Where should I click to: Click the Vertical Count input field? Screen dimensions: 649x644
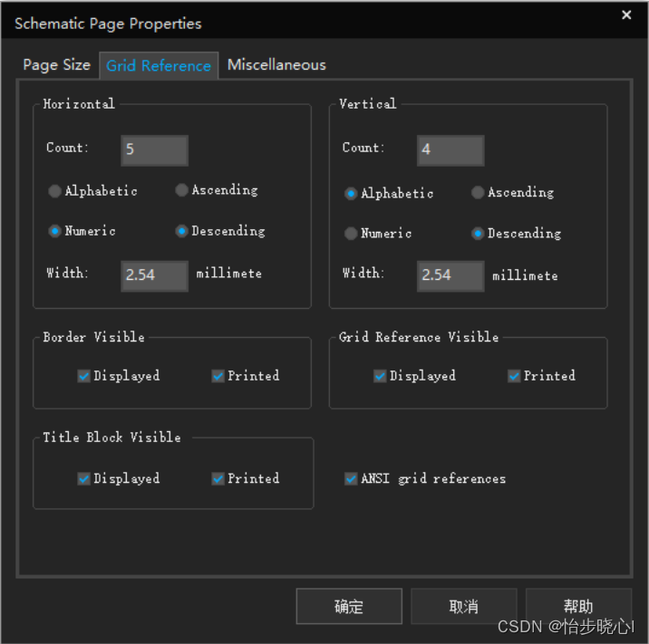(x=450, y=149)
